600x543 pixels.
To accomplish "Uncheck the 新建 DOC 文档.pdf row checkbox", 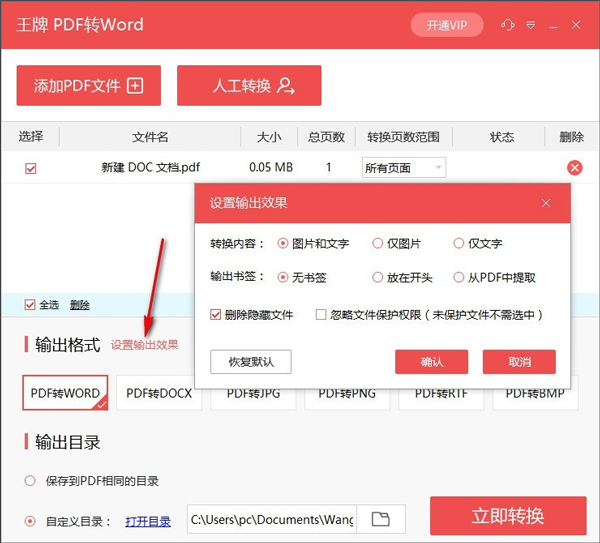I will click(31, 168).
